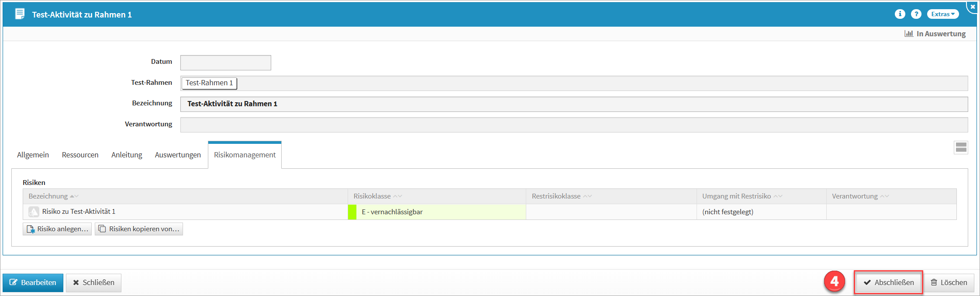
Task: Click the risk warning icon in table row
Action: coord(34,212)
